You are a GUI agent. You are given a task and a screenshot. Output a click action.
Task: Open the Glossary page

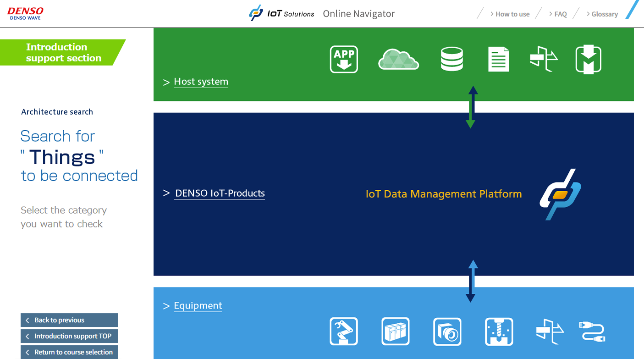pos(605,14)
